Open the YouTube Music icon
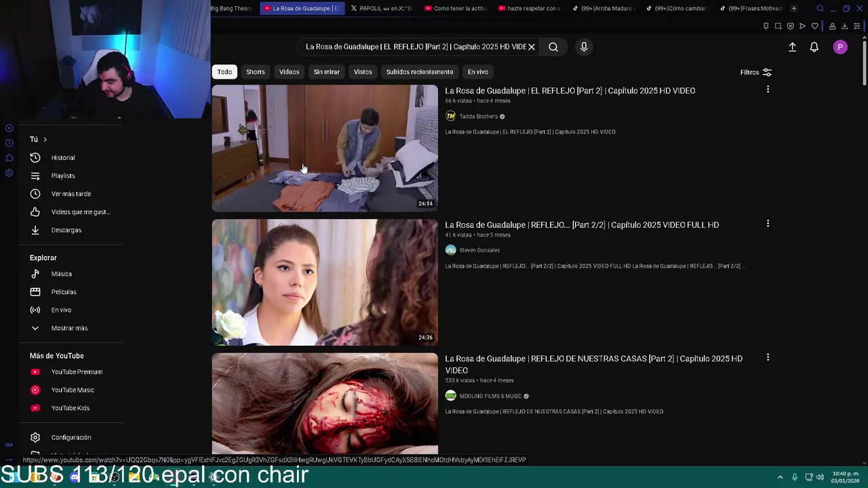Image resolution: width=868 pixels, height=488 pixels. click(x=35, y=390)
